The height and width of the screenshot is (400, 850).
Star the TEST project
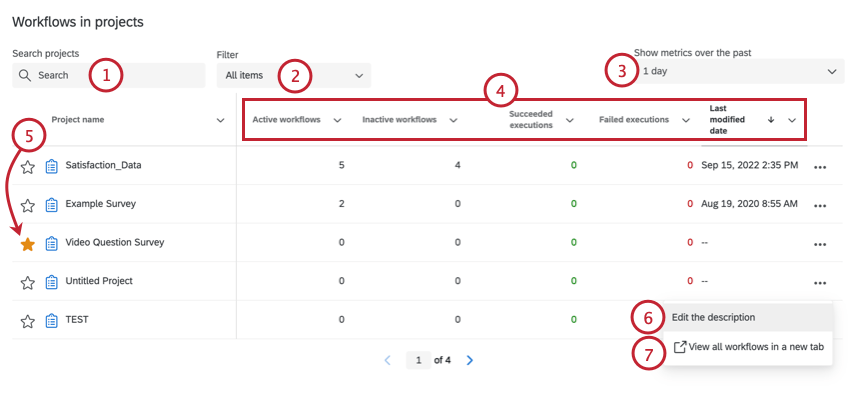pos(28,321)
